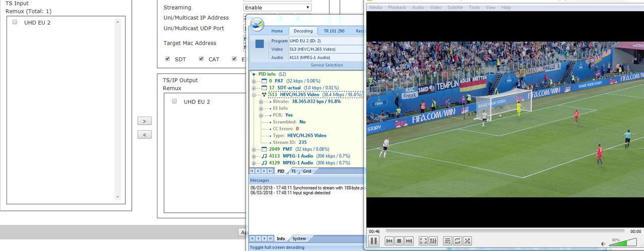644x251 pixels.
Task: Click the VLC seek progress bar
Action: 505,231
